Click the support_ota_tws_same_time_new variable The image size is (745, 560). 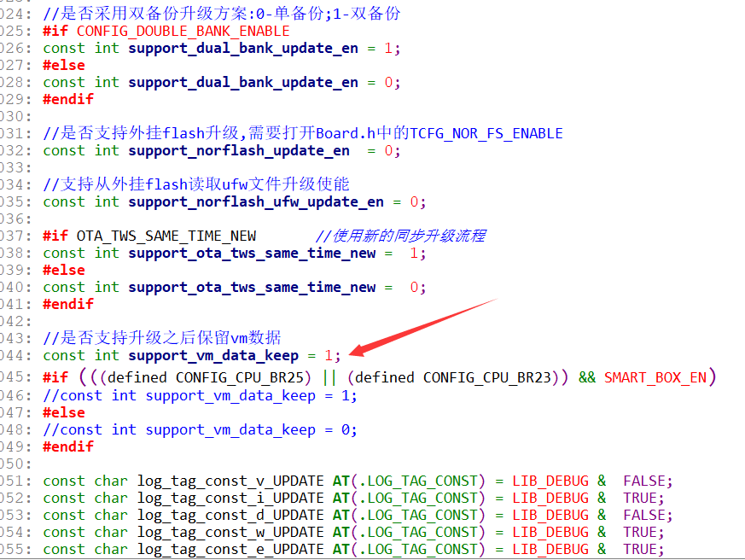(253, 253)
